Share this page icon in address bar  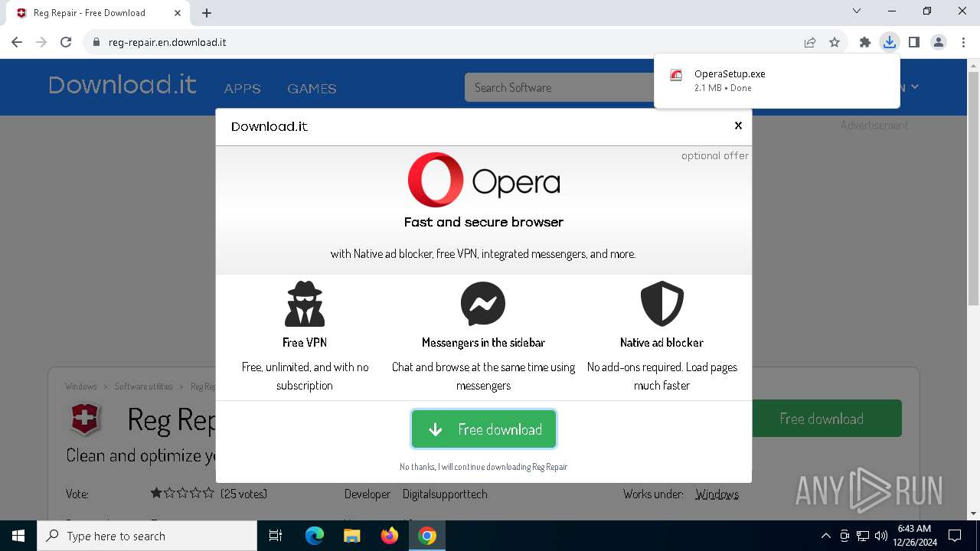point(810,42)
